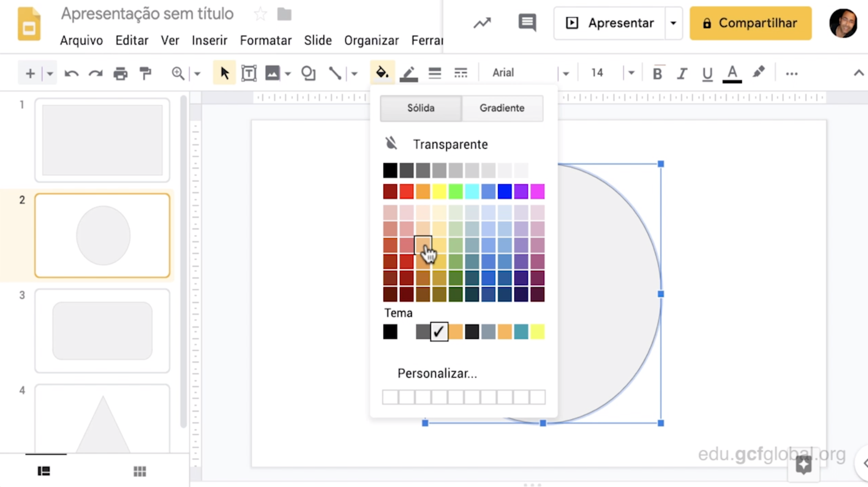Click the undo arrow icon
The image size is (868, 487).
(x=72, y=74)
